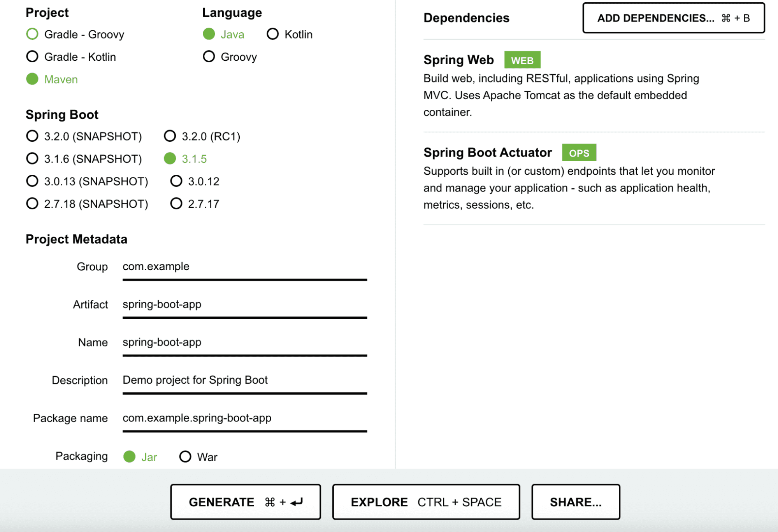This screenshot has width=778, height=532.
Task: Select War packaging
Action: tap(185, 456)
